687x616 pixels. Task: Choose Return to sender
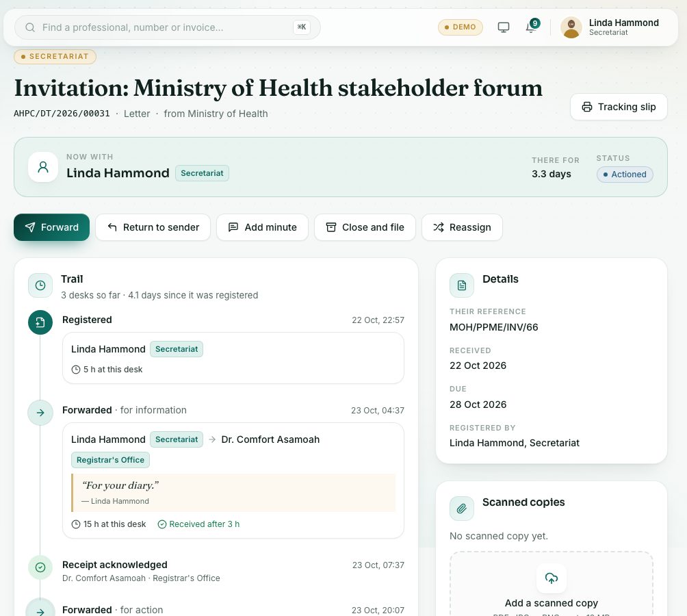(x=153, y=227)
